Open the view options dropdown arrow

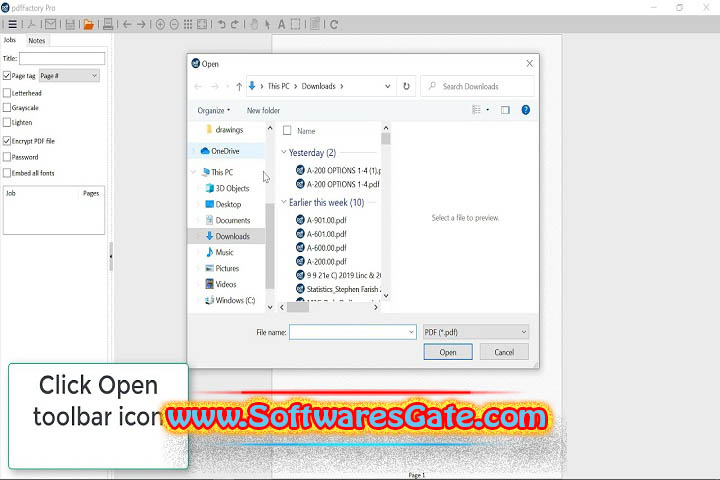[488, 110]
